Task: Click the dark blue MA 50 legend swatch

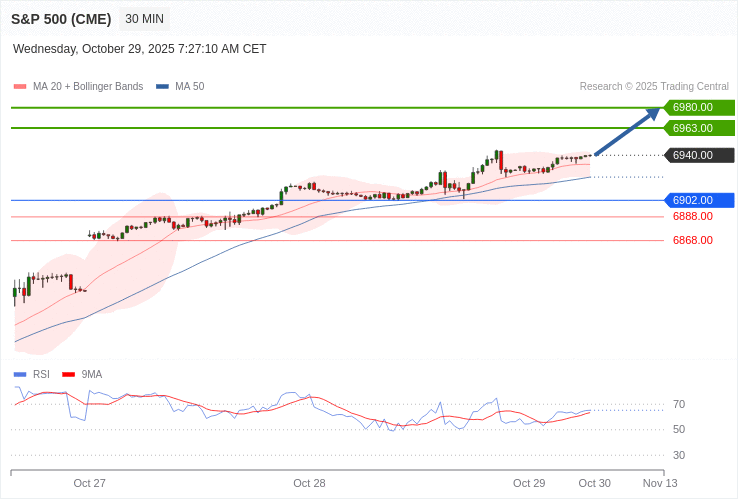Action: coord(162,87)
